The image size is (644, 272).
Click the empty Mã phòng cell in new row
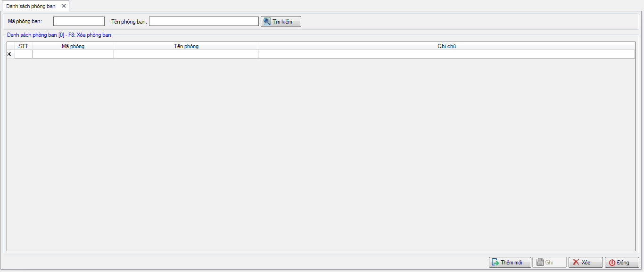click(x=73, y=54)
